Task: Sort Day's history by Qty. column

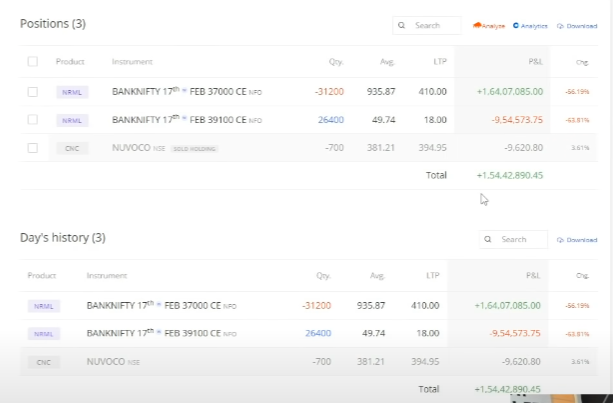Action: pos(323,276)
